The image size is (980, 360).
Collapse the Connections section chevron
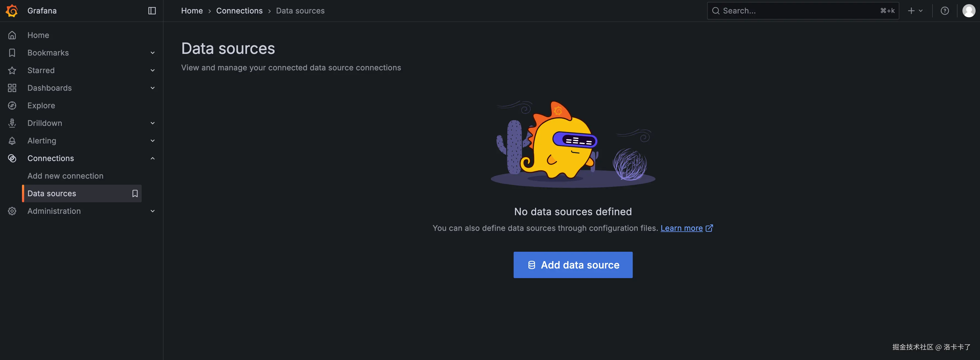[153, 159]
